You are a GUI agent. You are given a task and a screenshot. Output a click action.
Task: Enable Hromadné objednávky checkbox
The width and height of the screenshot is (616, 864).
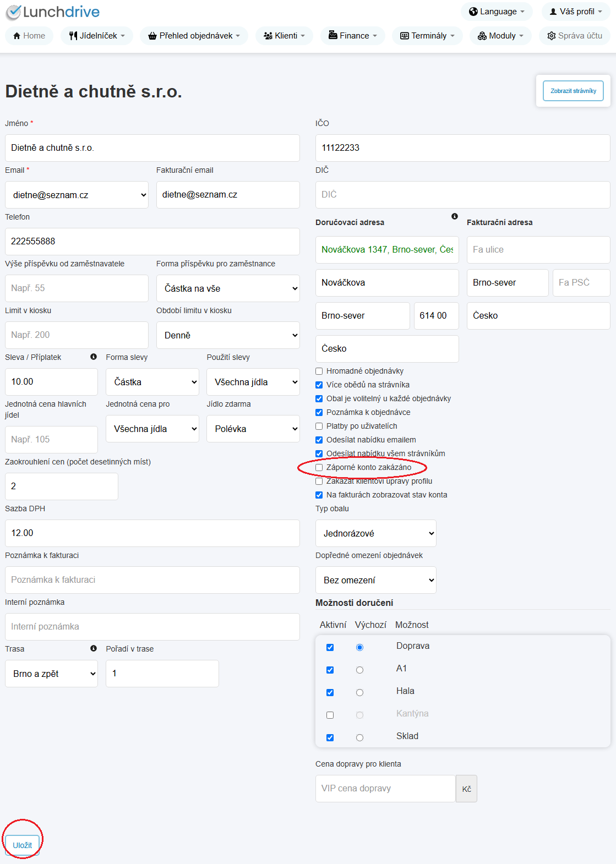click(x=319, y=371)
